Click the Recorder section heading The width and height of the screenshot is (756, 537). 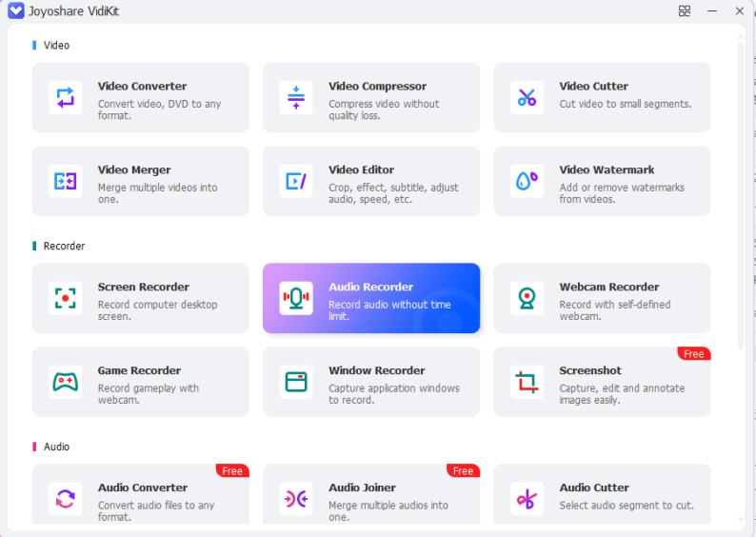64,247
